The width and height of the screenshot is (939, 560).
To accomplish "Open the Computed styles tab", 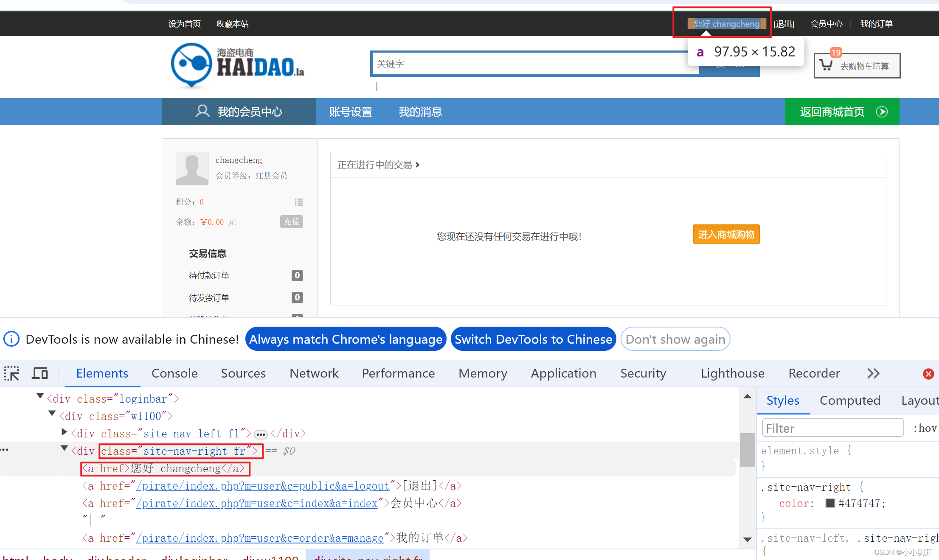I will pyautogui.click(x=850, y=400).
